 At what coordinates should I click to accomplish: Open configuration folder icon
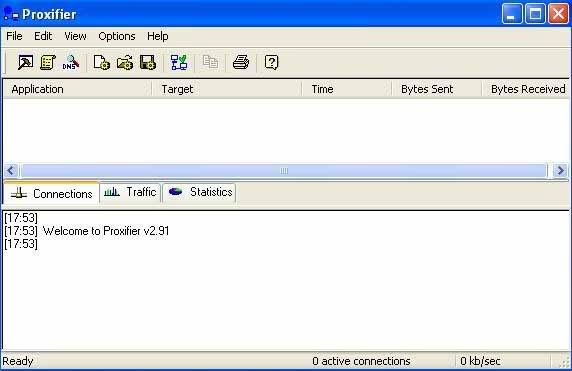(125, 62)
